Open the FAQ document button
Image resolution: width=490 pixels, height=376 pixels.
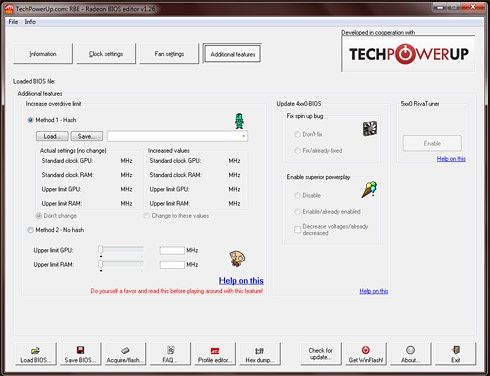coord(170,354)
